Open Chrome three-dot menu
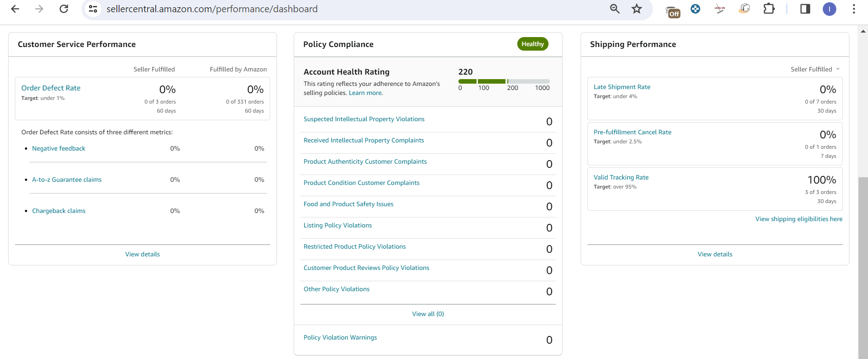This screenshot has height=359, width=868. coord(854,9)
